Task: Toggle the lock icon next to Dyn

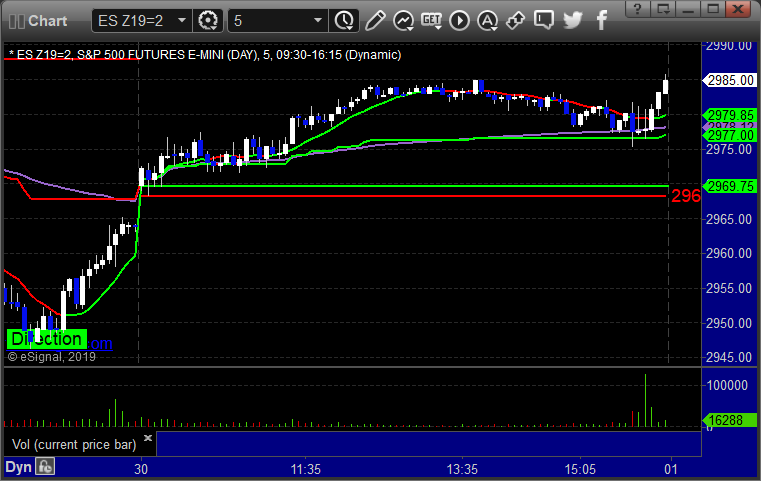Action: 45,467
